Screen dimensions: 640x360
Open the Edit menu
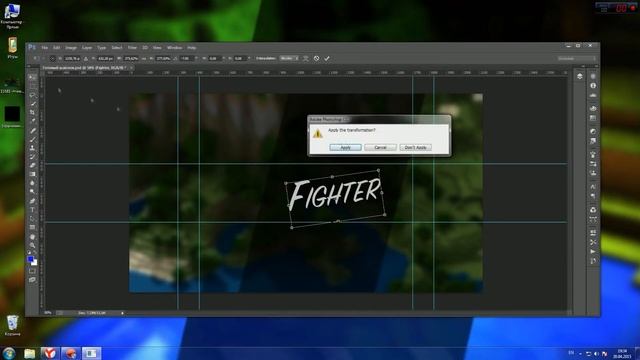pyautogui.click(x=57, y=48)
